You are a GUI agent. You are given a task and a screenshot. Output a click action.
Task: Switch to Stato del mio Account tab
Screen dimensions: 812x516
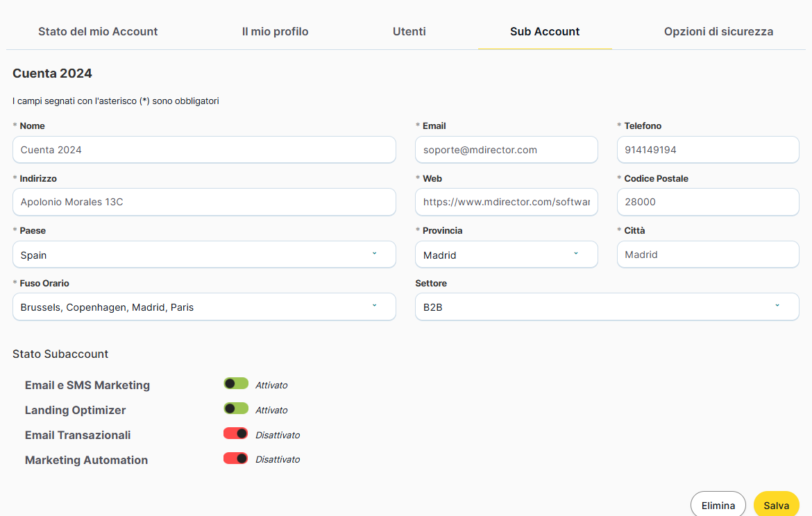click(98, 31)
